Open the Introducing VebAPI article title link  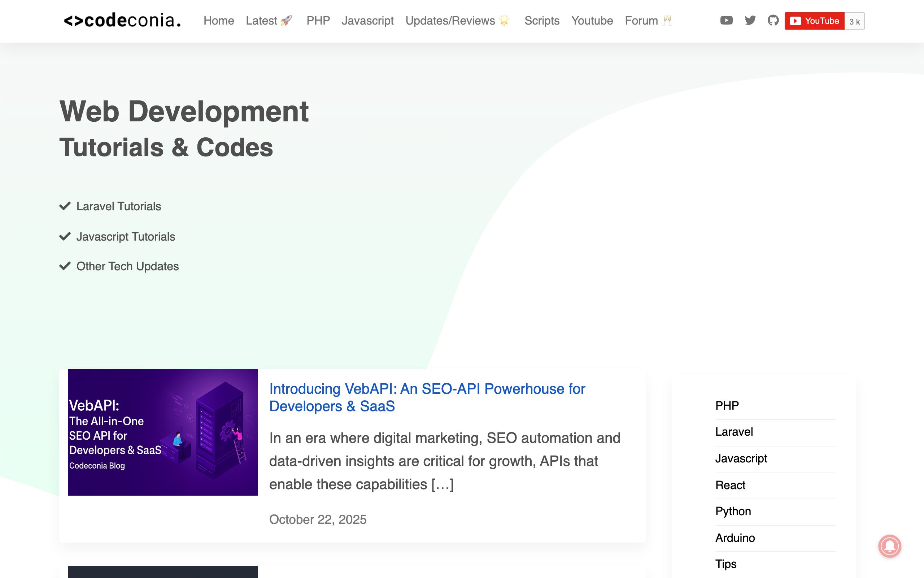(427, 398)
